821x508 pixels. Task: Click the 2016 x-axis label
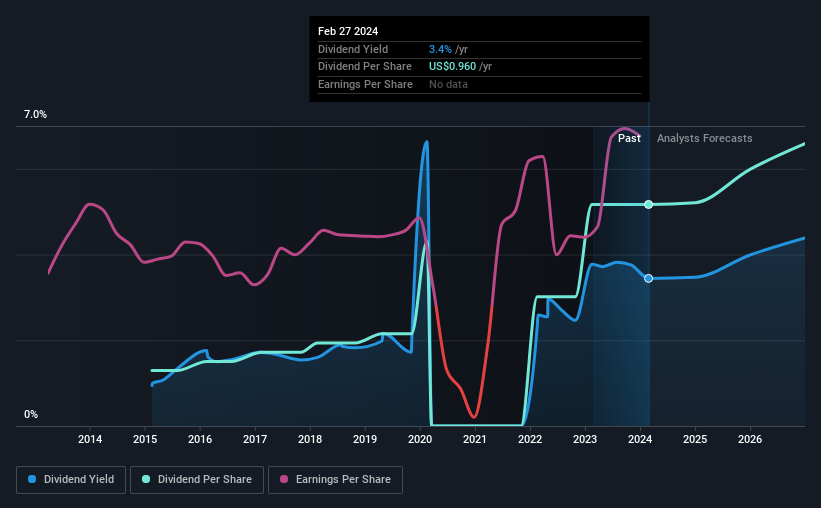[x=200, y=439]
